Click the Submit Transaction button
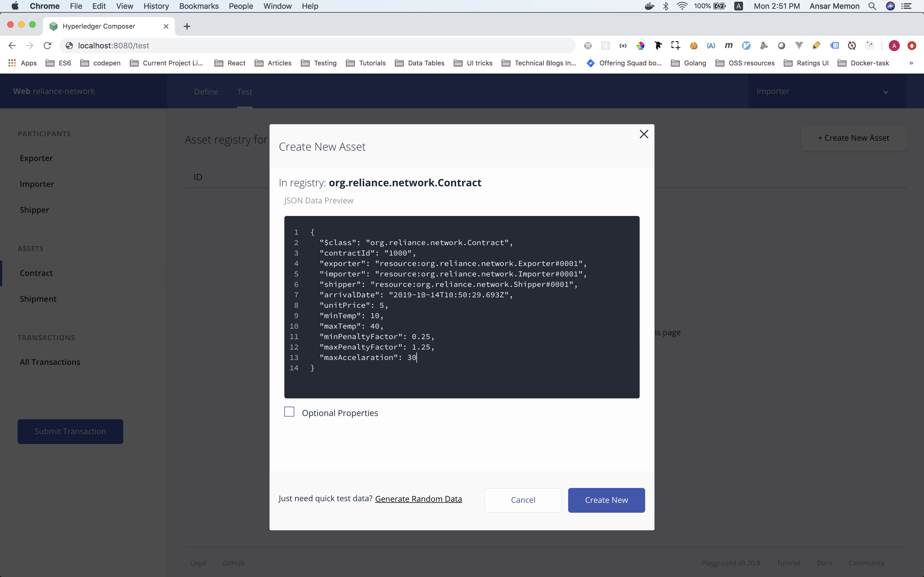The height and width of the screenshot is (577, 924). coord(70,431)
